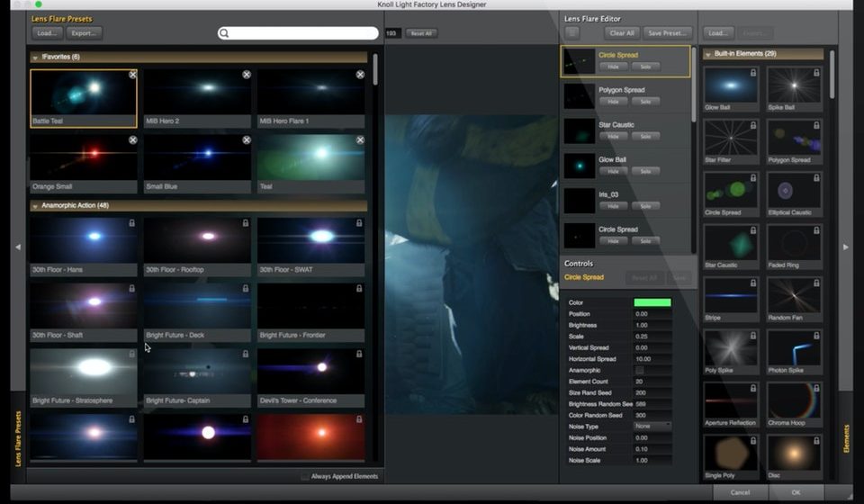
Task: Choose the Elliptical Caustic built-in element
Action: pos(794,194)
